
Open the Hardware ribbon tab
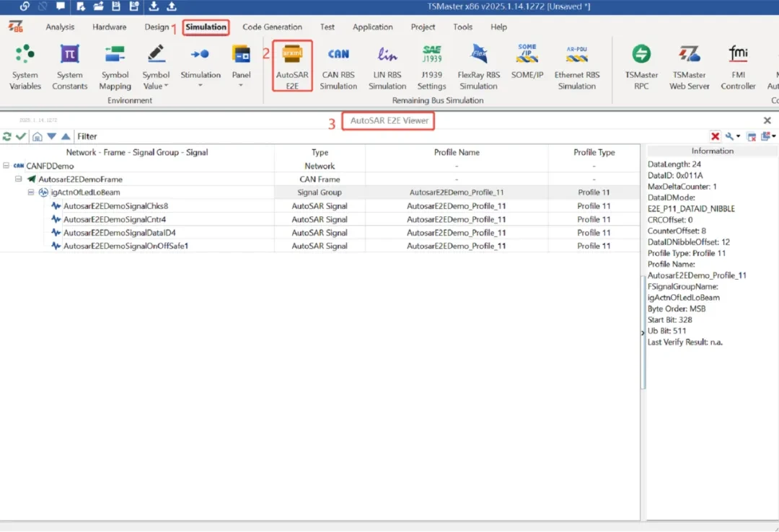[x=110, y=27]
